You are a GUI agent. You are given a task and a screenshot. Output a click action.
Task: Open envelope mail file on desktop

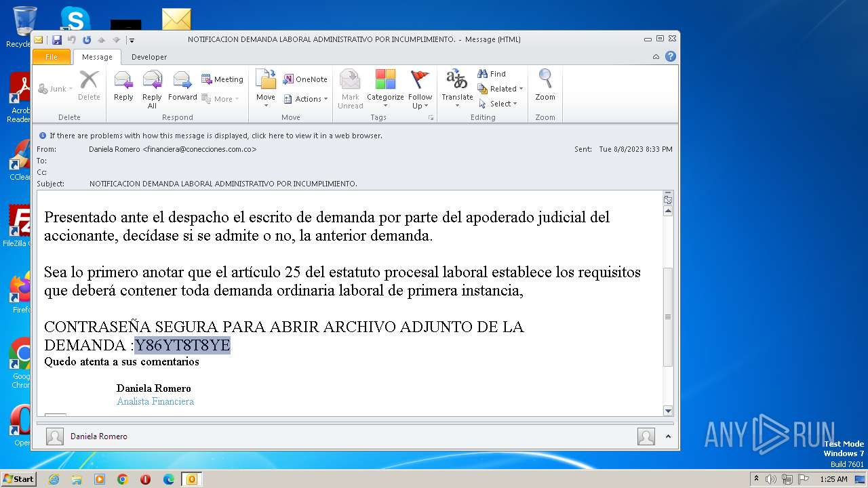click(176, 19)
